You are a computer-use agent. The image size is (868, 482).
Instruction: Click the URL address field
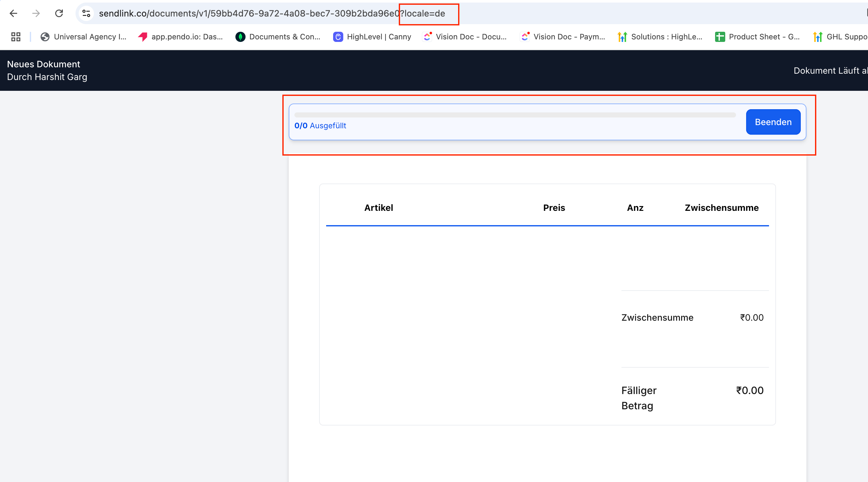(x=249, y=13)
